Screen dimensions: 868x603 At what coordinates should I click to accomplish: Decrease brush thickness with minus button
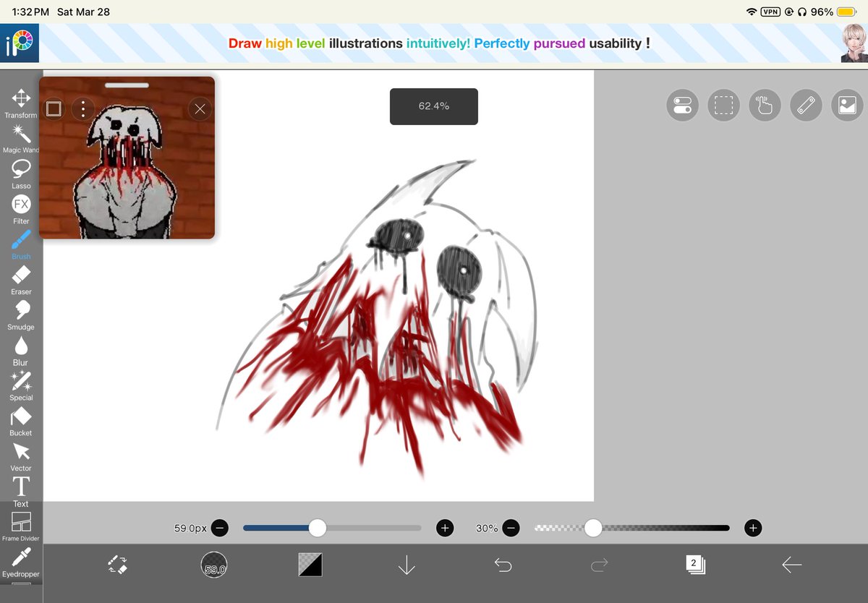click(x=220, y=528)
